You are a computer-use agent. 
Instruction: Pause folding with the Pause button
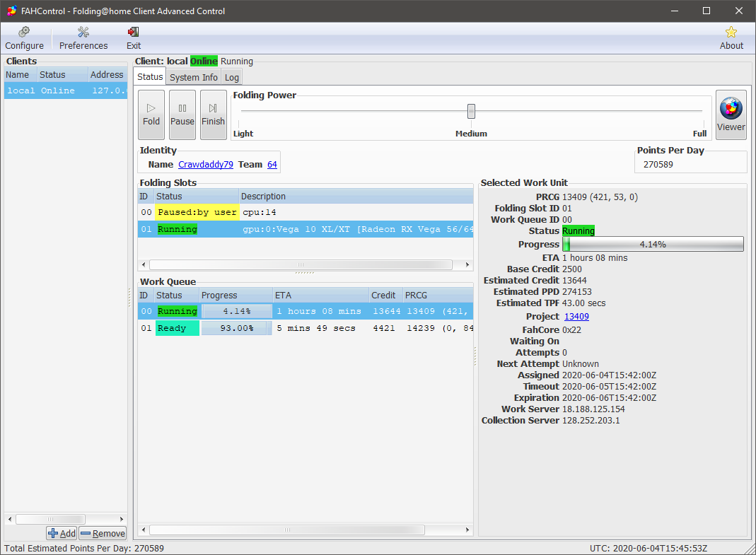coord(182,115)
